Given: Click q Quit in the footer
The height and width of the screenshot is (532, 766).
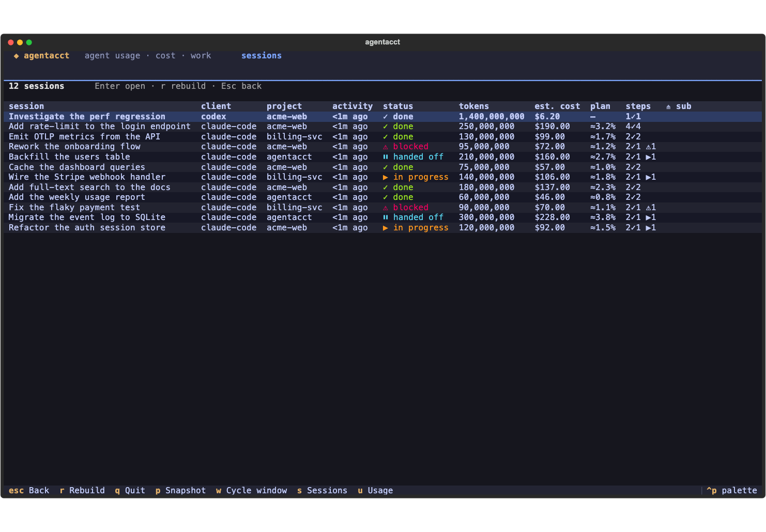Looking at the screenshot, I should pos(130,491).
